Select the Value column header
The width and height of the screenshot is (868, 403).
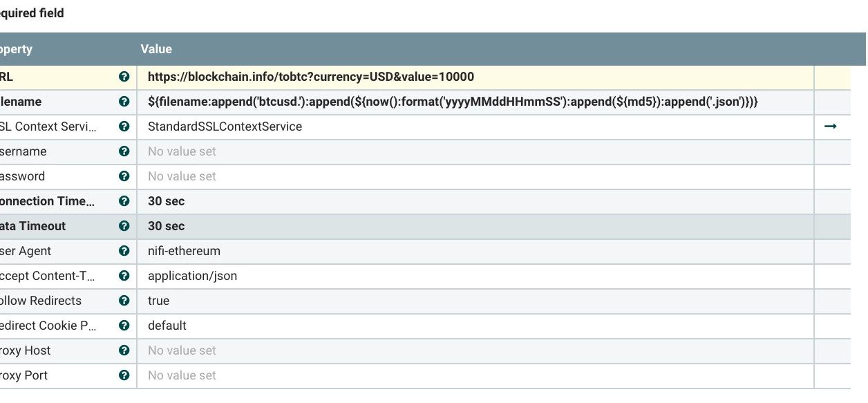156,49
